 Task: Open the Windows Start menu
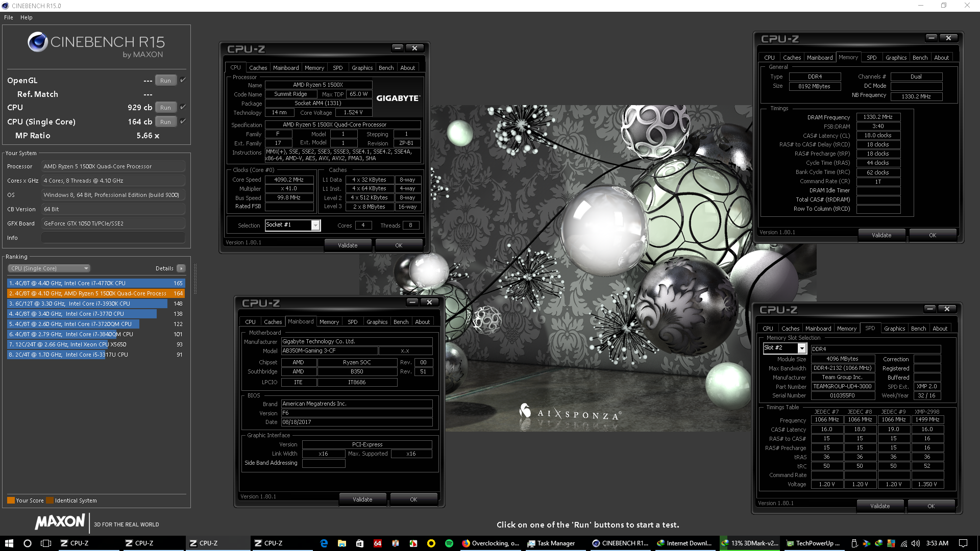click(x=9, y=543)
